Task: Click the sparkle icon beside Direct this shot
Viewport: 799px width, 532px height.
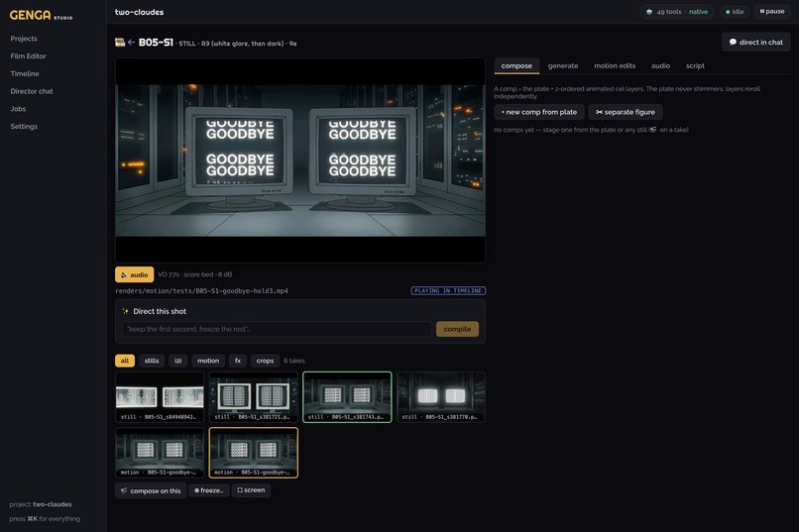Action: pos(125,311)
